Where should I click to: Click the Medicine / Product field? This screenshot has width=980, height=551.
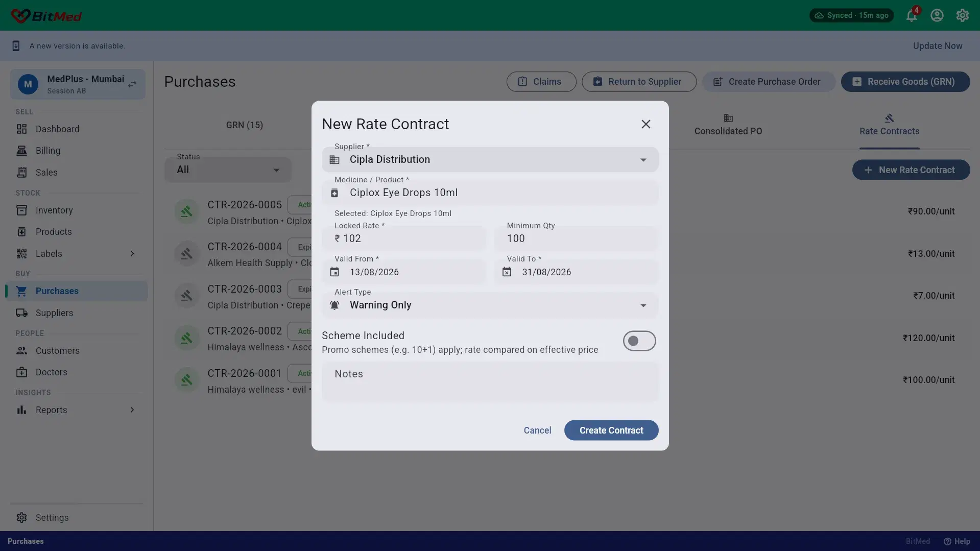490,193
